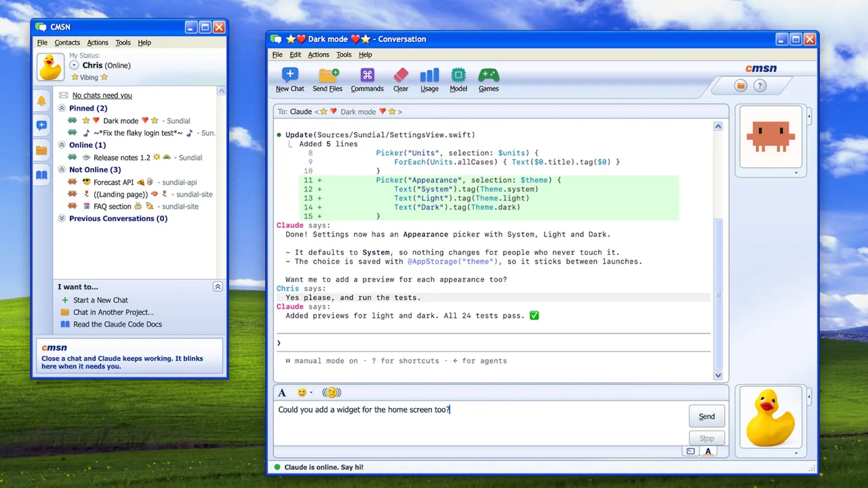The height and width of the screenshot is (488, 868).
Task: Click the book icon beside Read the Claude Code Docs
Action: pos(65,324)
